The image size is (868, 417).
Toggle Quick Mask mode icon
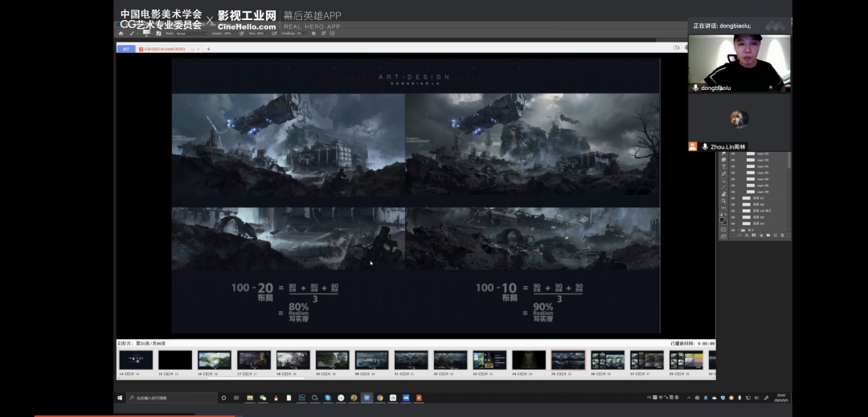point(723,229)
